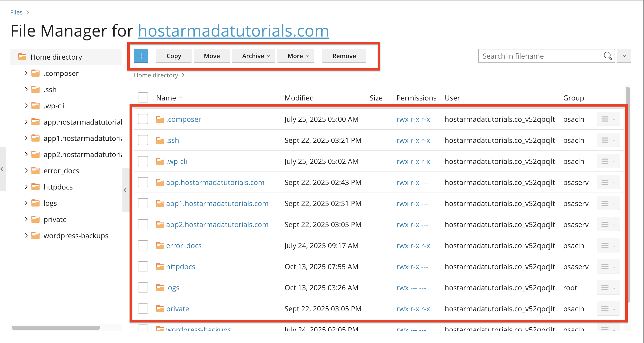Open the hamburger menu for .composer row

tap(608, 119)
